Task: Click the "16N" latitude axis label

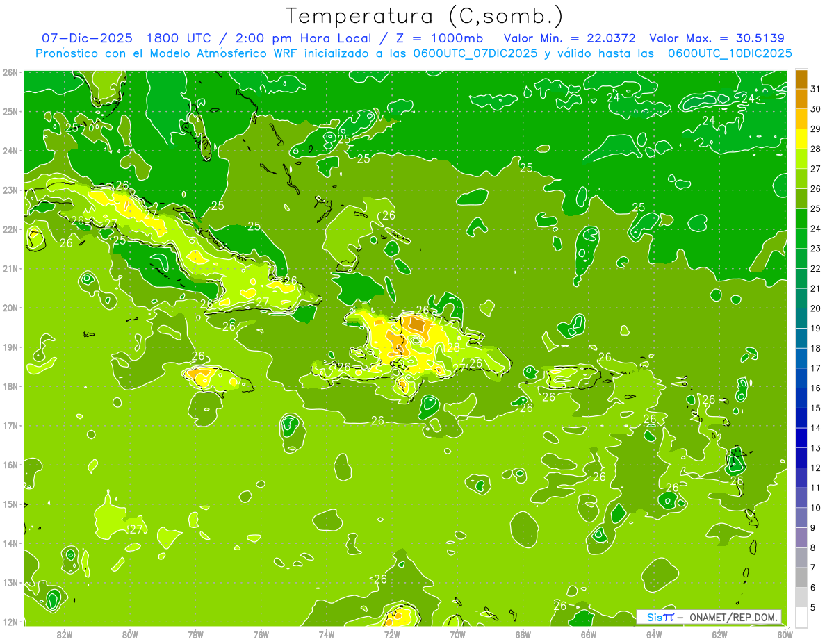Action: coord(10,465)
